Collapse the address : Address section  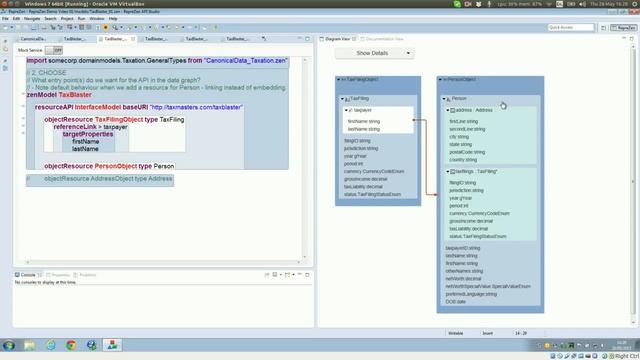point(448,110)
